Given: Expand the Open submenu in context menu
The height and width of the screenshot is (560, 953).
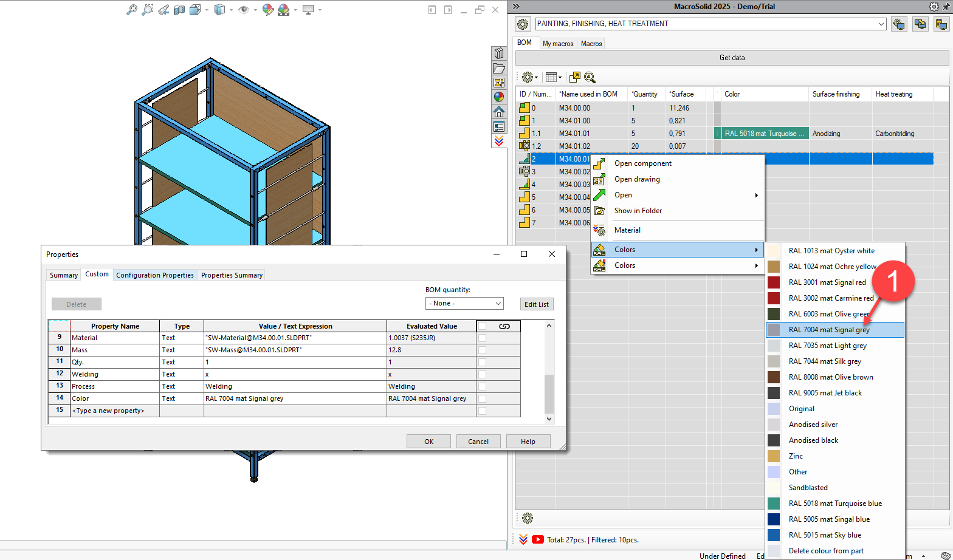Looking at the screenshot, I should click(x=678, y=195).
